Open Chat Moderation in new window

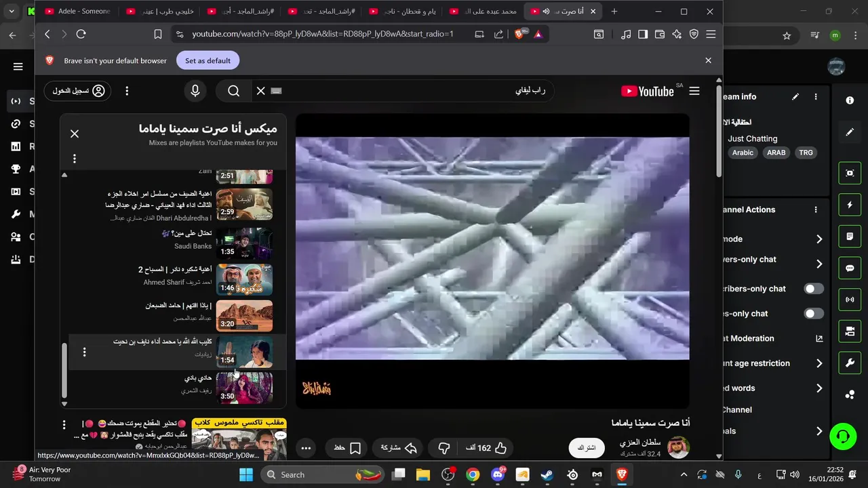(x=819, y=338)
